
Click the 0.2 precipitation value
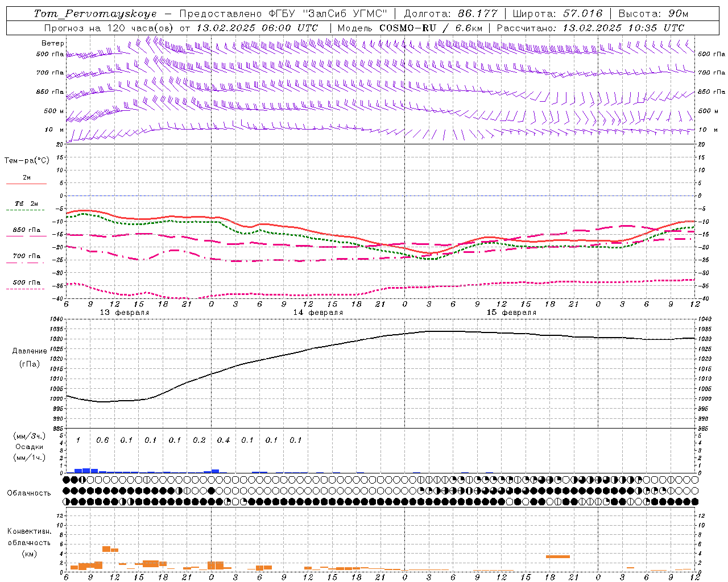[x=199, y=440]
